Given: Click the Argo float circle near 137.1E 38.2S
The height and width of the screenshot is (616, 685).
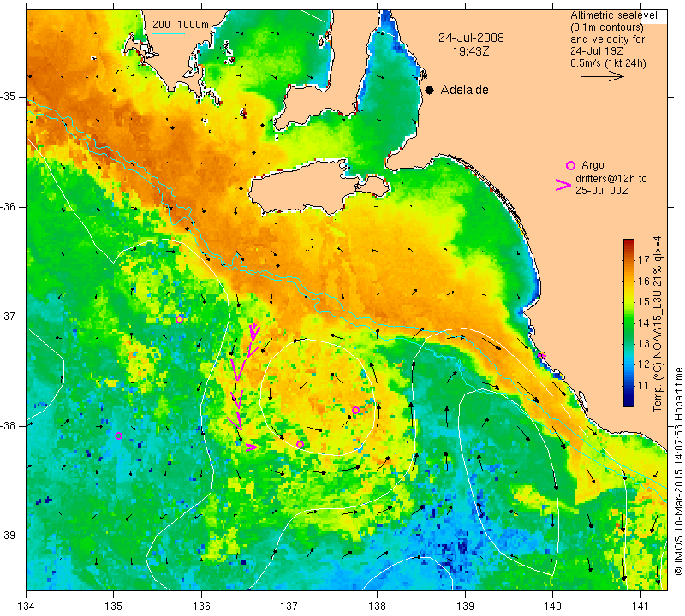Looking at the screenshot, I should coord(300,444).
